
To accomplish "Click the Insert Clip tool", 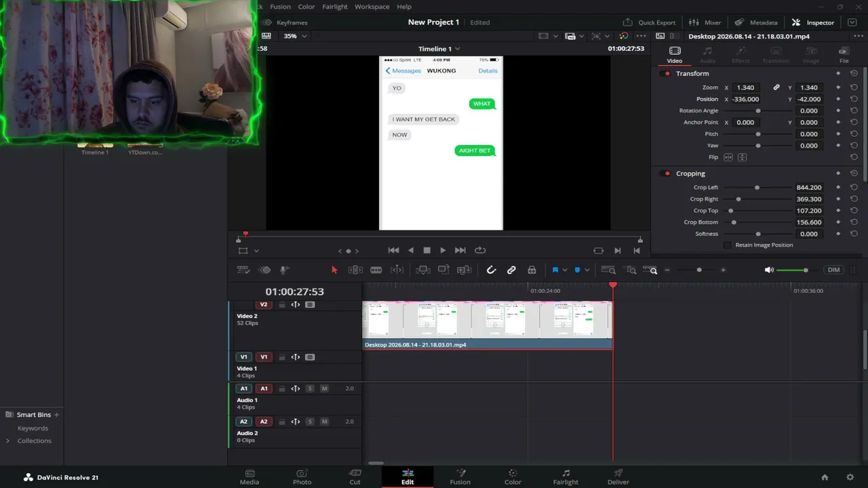I will [x=422, y=270].
